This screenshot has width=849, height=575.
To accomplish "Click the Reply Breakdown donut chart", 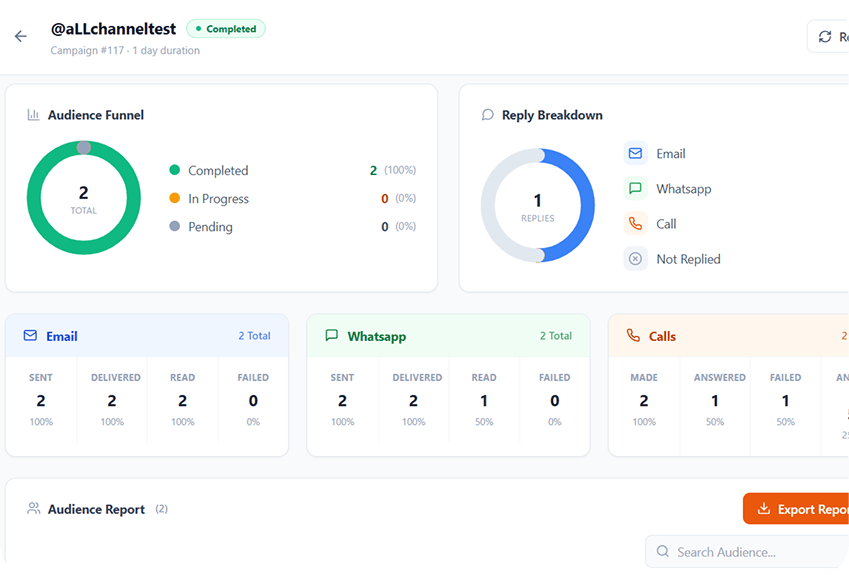I will coord(538,205).
